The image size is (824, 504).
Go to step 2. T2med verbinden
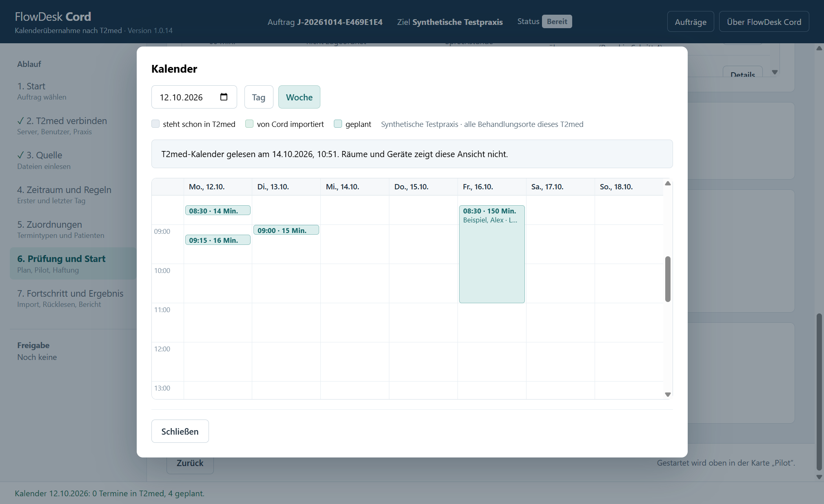(73, 126)
